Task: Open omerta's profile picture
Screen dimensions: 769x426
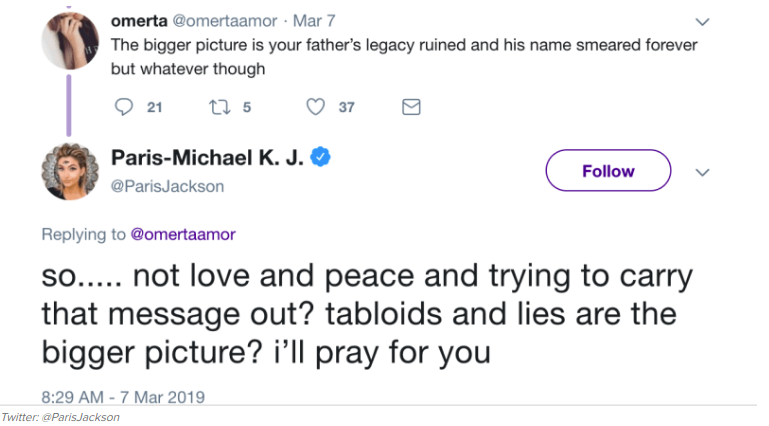Action: point(69,42)
